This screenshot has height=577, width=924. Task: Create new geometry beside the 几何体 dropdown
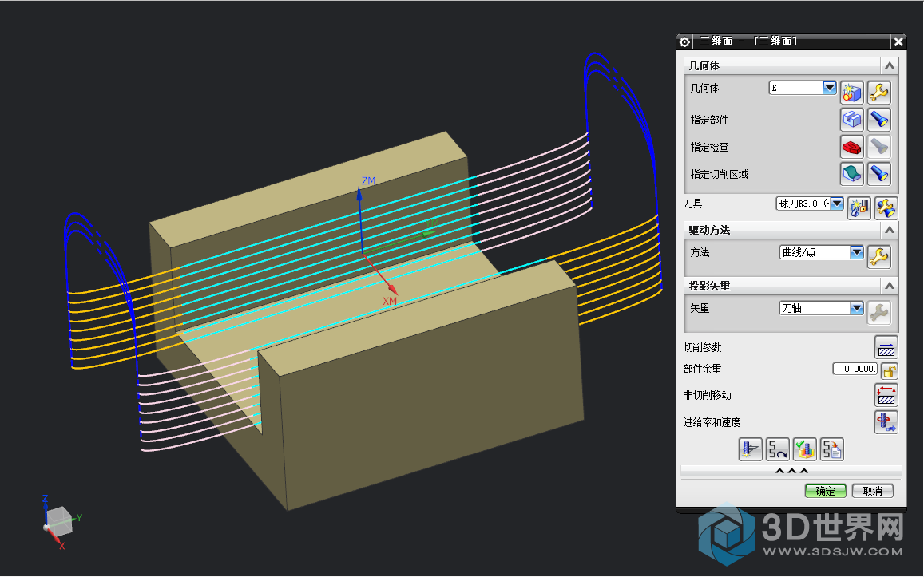851,93
